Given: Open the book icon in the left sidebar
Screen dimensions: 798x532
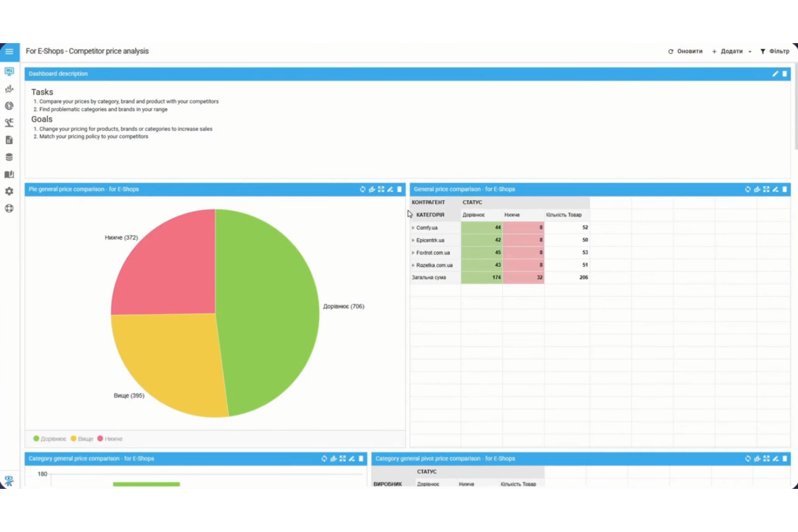Looking at the screenshot, I should [9, 174].
